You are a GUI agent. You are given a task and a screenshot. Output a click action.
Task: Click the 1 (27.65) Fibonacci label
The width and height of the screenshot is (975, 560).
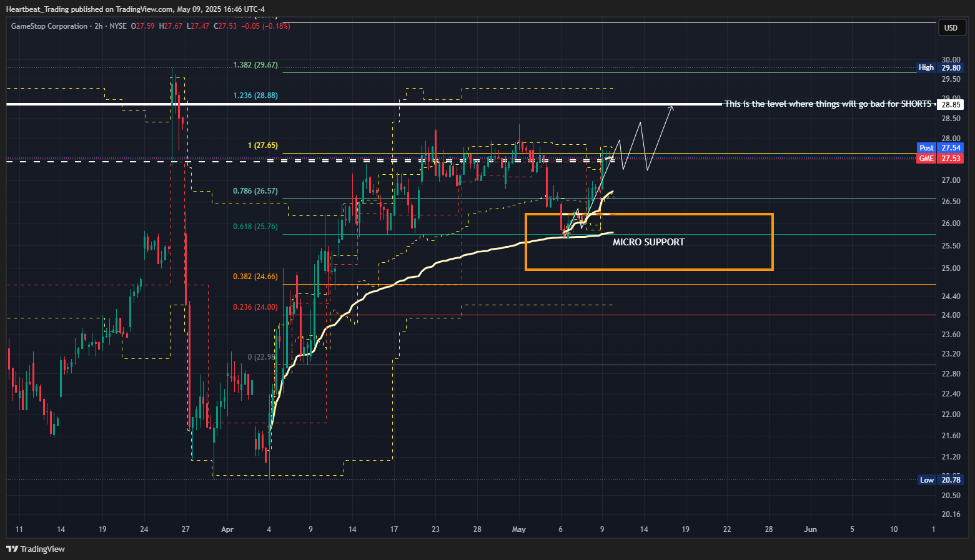[263, 145]
